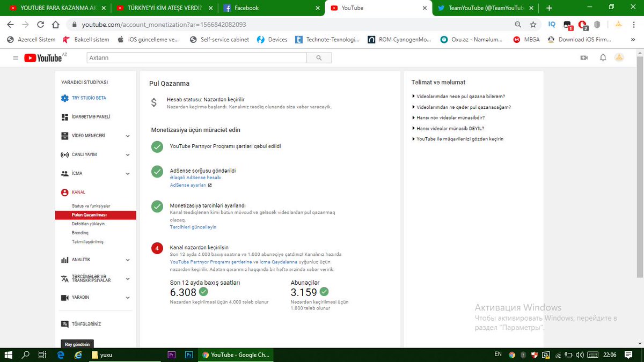Expand 'Hansı növ videolar münasibdir?' help item
Image resolution: width=644 pixels, height=362 pixels.
pos(451,117)
